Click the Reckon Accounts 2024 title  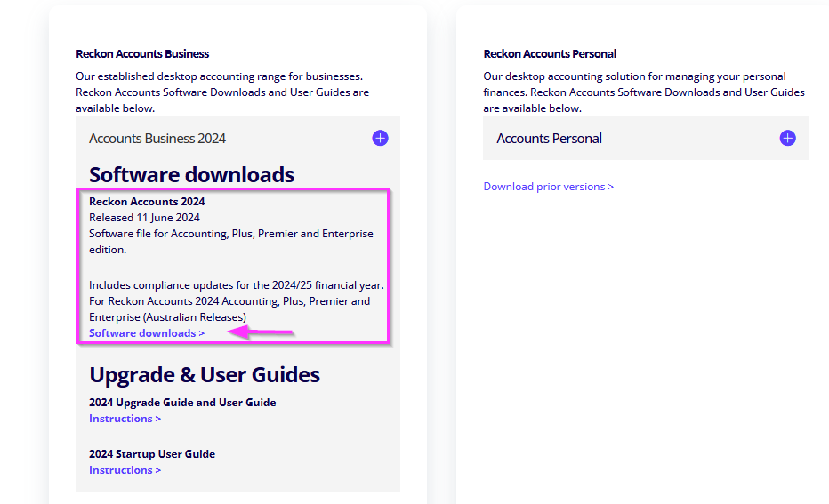point(147,202)
